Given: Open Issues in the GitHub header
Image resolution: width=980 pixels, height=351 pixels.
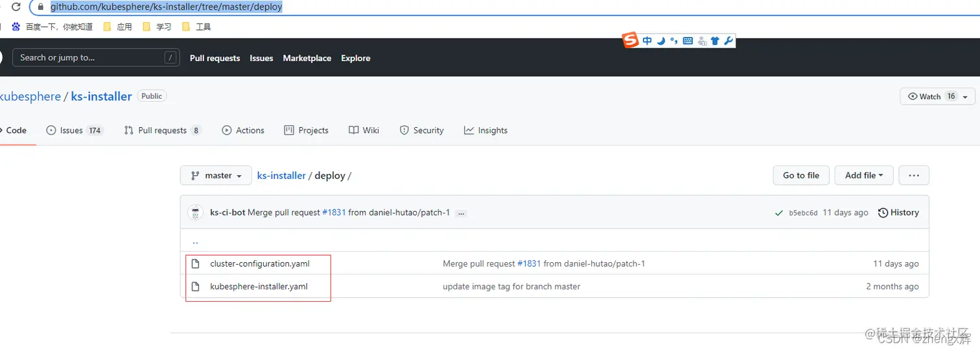Looking at the screenshot, I should 261,58.
